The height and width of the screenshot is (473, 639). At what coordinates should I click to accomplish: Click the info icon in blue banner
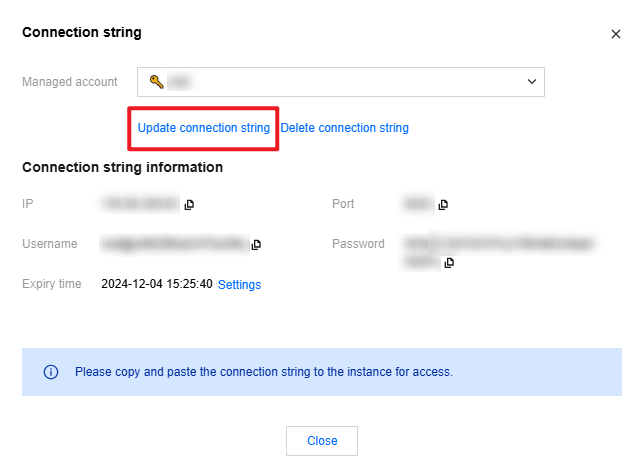click(x=50, y=371)
